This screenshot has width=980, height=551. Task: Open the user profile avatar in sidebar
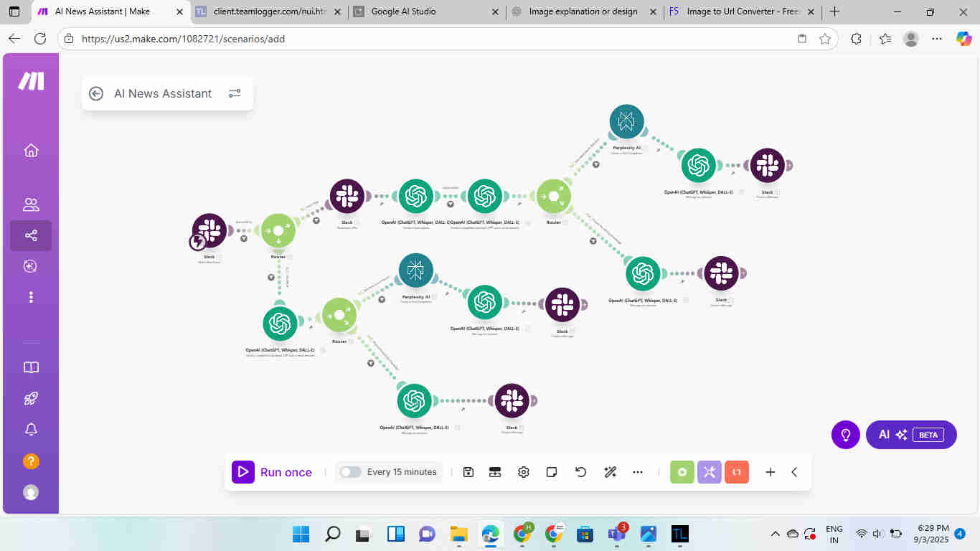tap(31, 492)
